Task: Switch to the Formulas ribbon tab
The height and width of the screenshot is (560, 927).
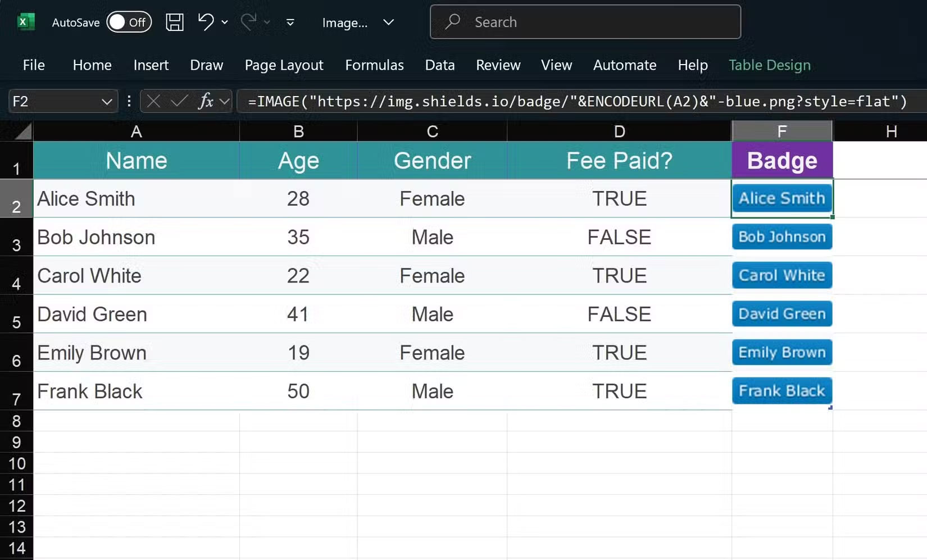Action: pos(374,65)
